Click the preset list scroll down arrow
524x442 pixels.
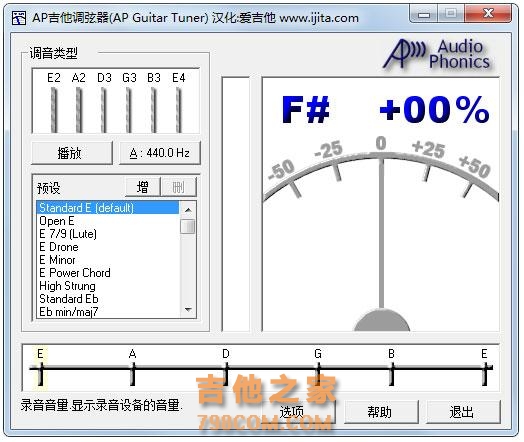(x=188, y=310)
